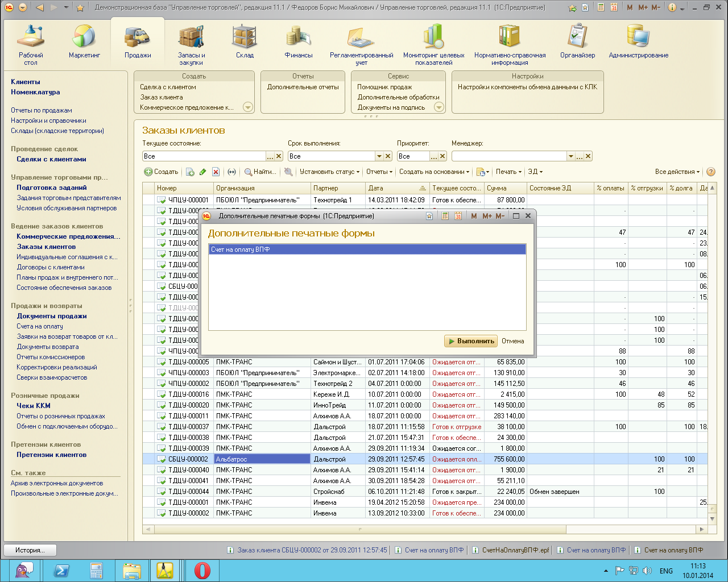The width and height of the screenshot is (728, 582).
Task: Open the help question mark icon in orders list
Action: coord(710,172)
